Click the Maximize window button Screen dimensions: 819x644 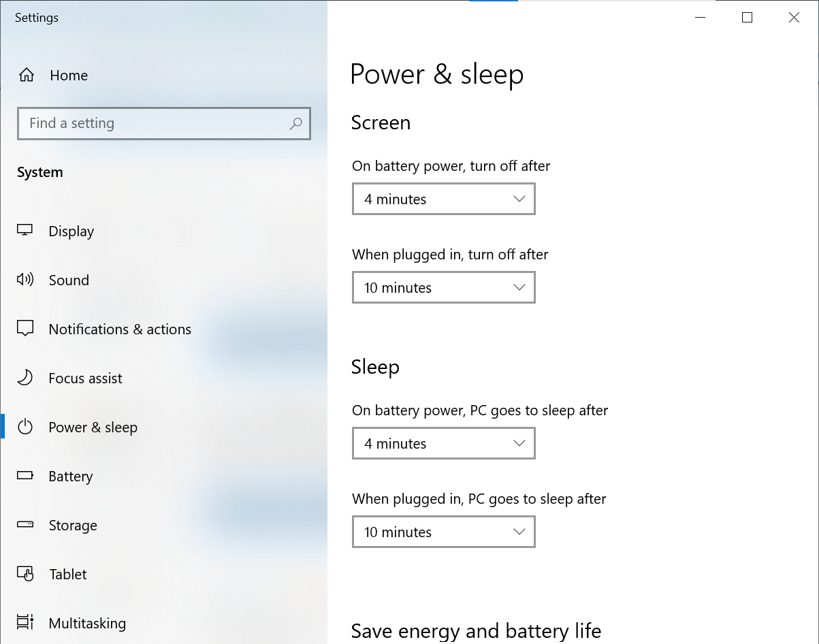click(746, 17)
